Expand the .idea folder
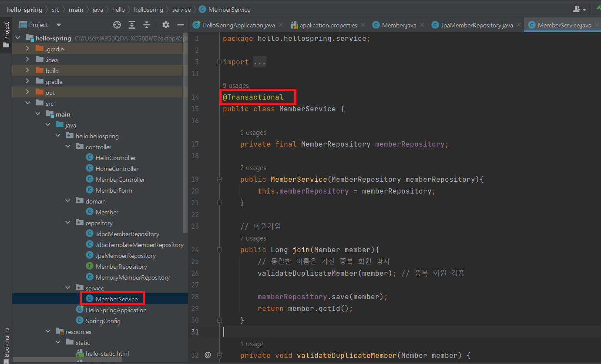Image resolution: width=601 pixels, height=364 pixels. (x=28, y=60)
